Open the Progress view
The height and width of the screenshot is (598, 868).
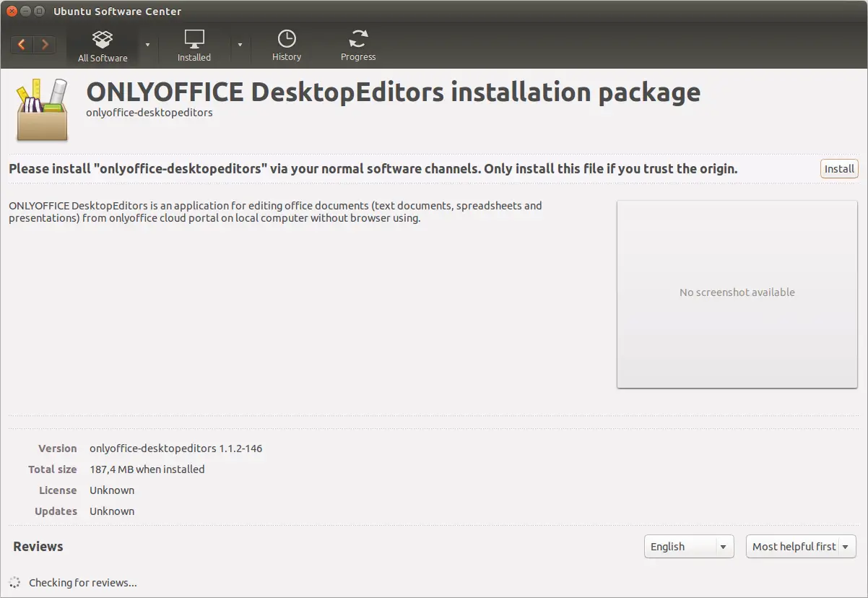coord(358,46)
